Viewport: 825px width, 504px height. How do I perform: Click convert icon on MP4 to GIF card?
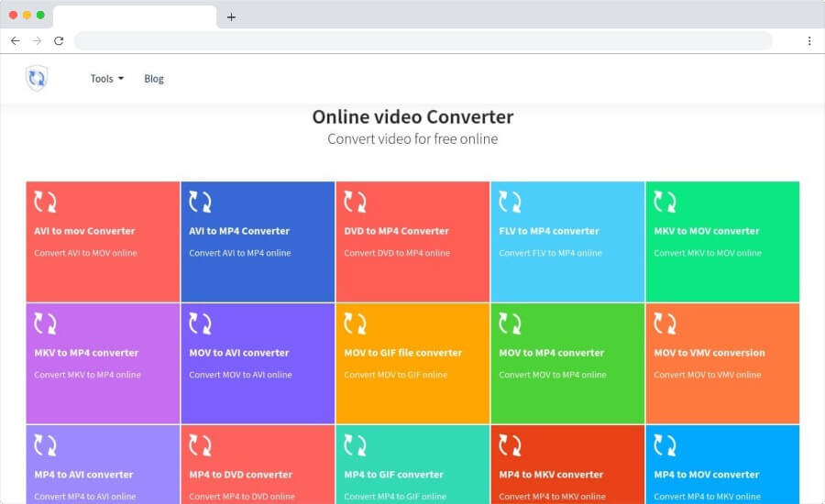click(x=355, y=445)
